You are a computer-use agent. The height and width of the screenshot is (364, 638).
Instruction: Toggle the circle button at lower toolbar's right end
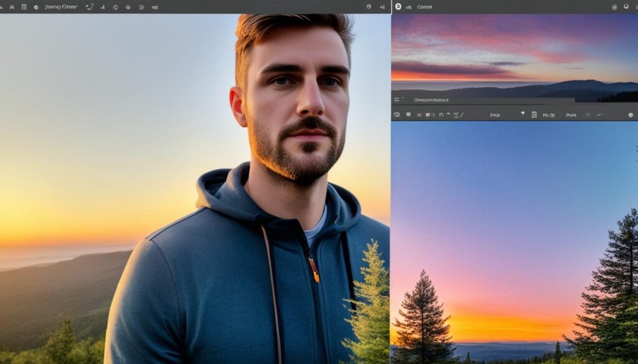point(631,114)
